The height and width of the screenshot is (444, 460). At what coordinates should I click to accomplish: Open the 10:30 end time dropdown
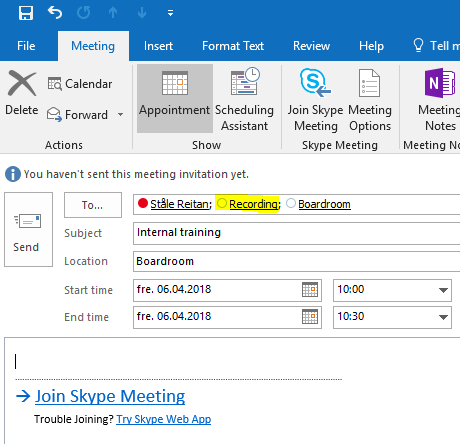point(443,317)
